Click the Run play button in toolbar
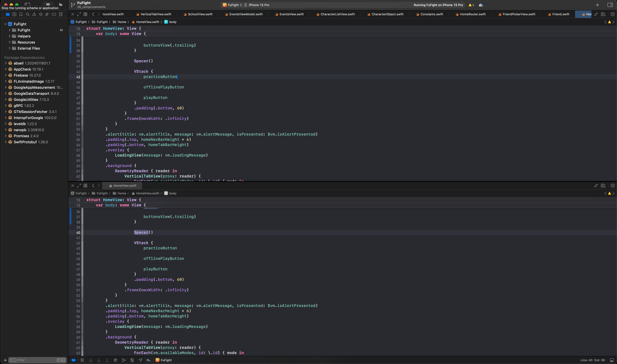Screen dimensions: 617x364 click(x=61, y=5)
